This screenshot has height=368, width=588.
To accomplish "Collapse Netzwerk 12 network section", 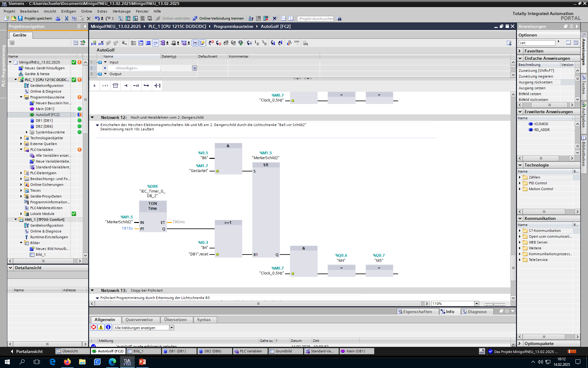I will point(92,117).
